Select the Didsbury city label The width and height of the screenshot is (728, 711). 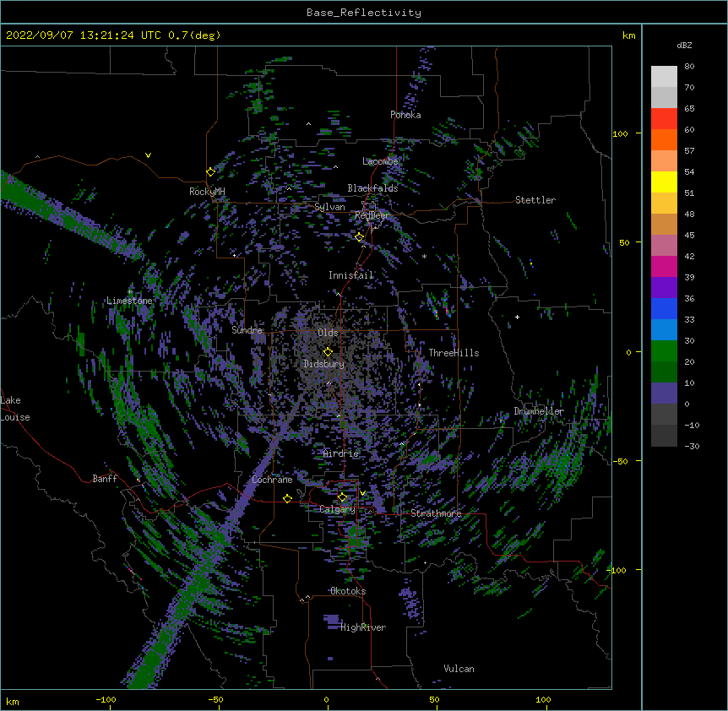coord(324,364)
